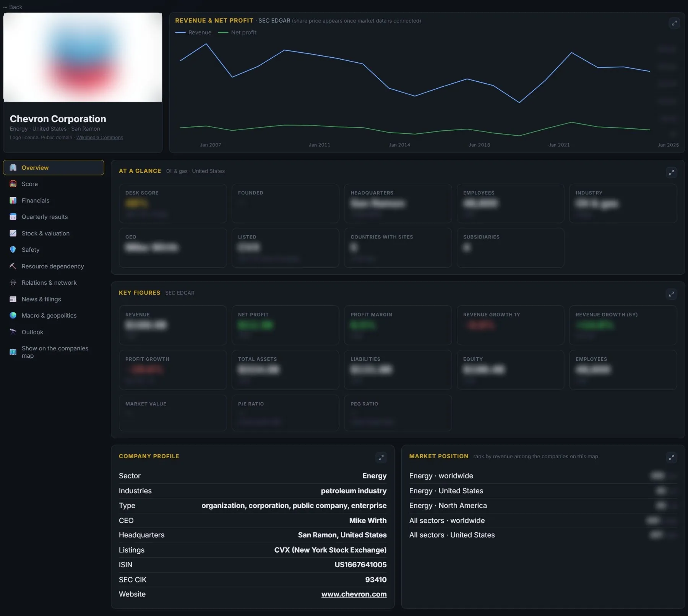
Task: Click the Revenue key figure card
Action: [173, 325]
